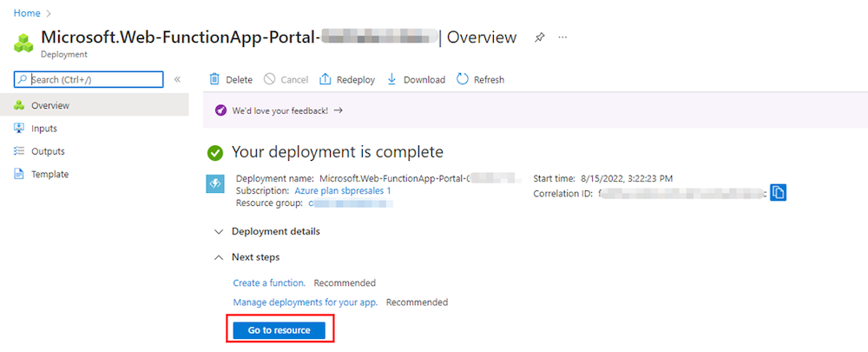The width and height of the screenshot is (868, 352).
Task: Click the Create a function link
Action: pyautogui.click(x=269, y=282)
